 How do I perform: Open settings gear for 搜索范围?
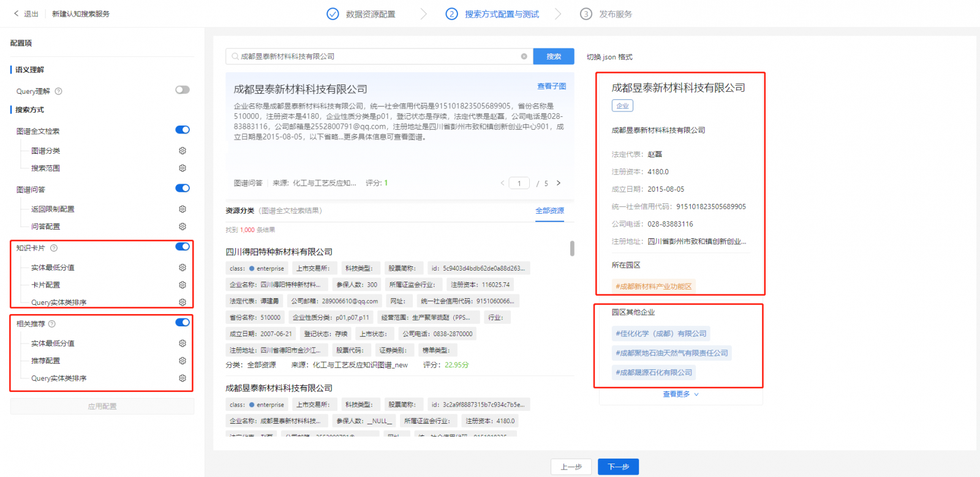[x=183, y=168]
